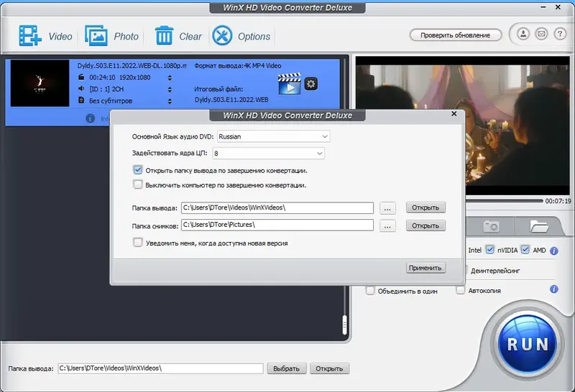The width and height of the screenshot is (575, 392).
Task: Click the bottom Открыть button in main window
Action: (329, 368)
